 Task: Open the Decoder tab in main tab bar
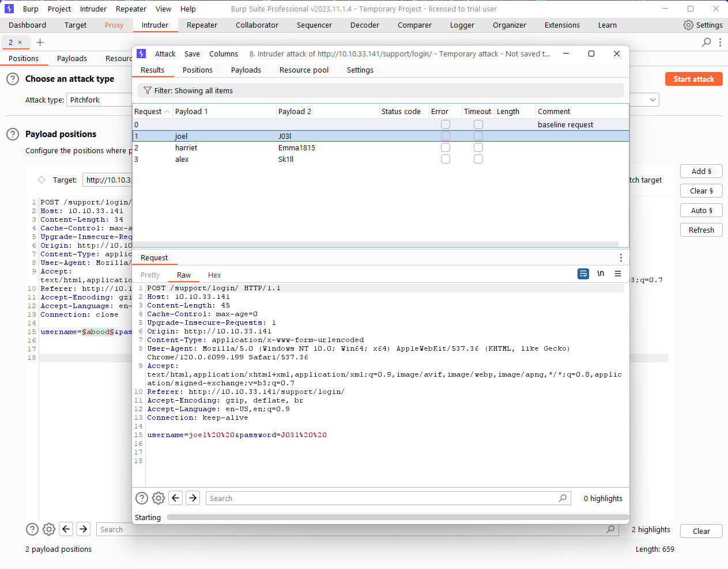pyautogui.click(x=365, y=25)
